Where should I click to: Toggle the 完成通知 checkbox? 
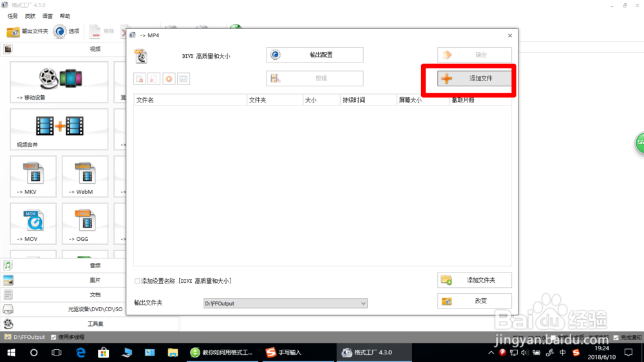616,338
